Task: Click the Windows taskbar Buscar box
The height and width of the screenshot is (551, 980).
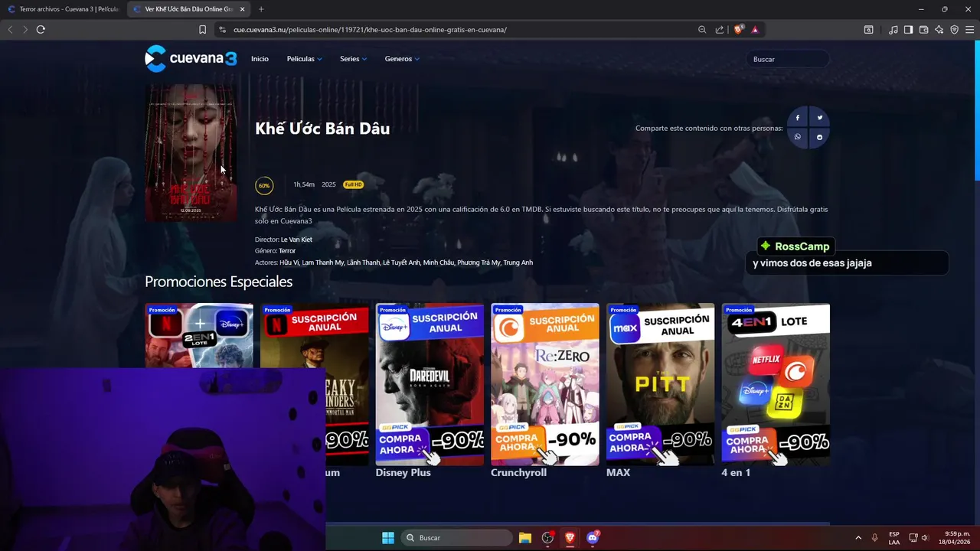Action: (x=457, y=537)
